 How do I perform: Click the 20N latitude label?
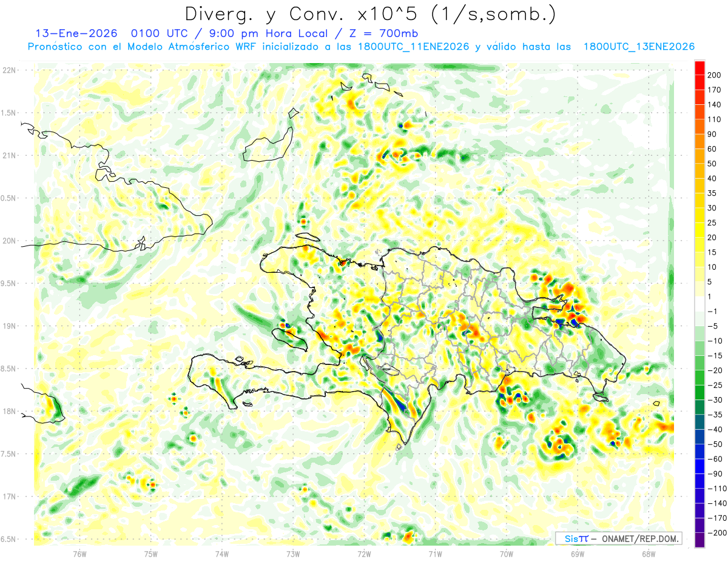[x=8, y=241]
